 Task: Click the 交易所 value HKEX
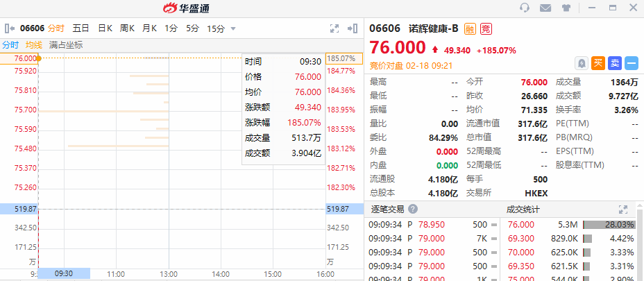536,194
